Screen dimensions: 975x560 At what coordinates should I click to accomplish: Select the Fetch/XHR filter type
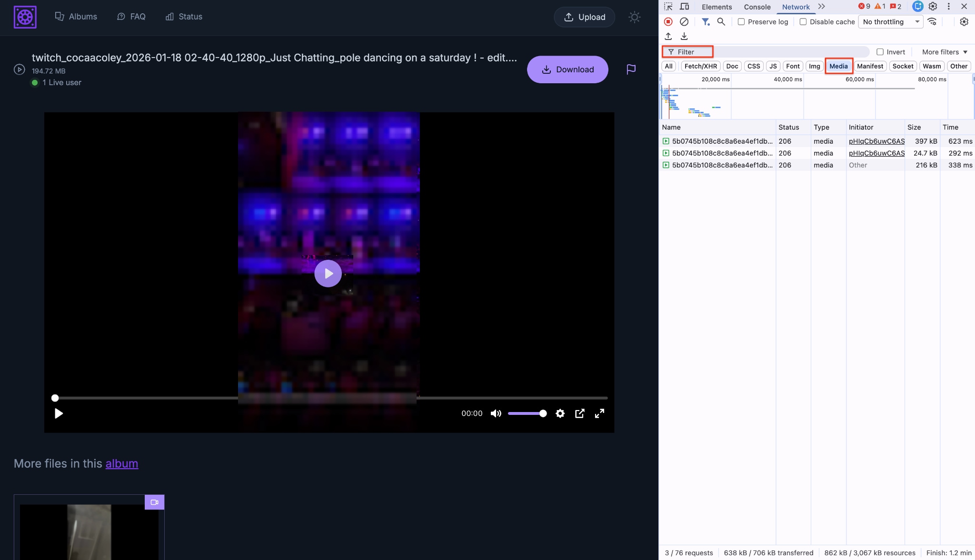pyautogui.click(x=700, y=66)
